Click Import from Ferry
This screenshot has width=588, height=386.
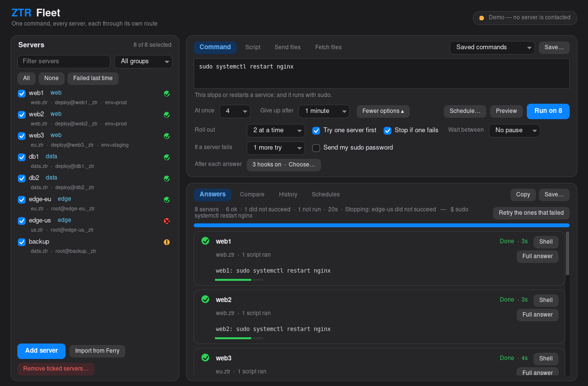(97, 351)
